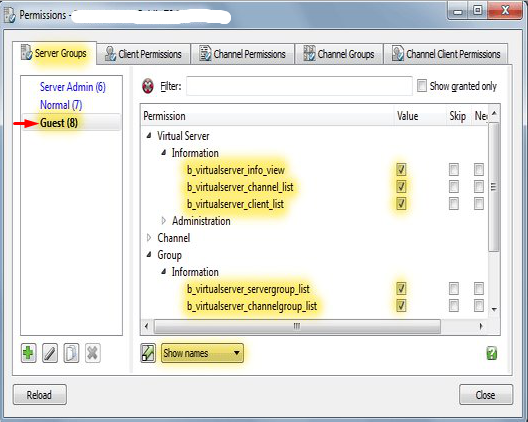The height and width of the screenshot is (422, 528).
Task: Click the Skip column header
Action: (458, 116)
